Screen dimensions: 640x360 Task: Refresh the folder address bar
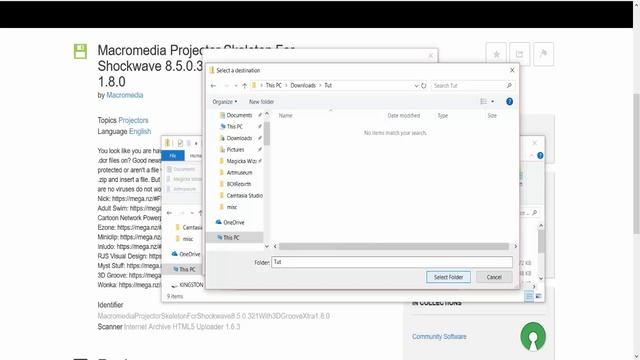424,86
